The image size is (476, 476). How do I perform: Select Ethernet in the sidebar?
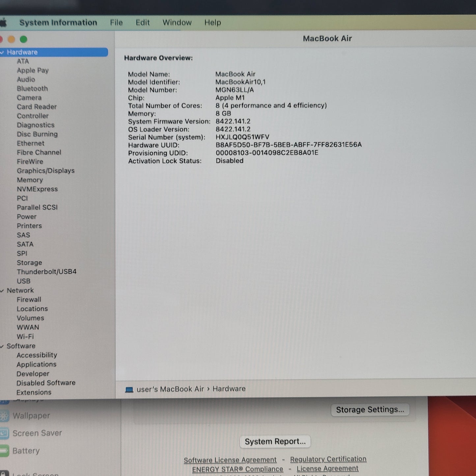30,143
